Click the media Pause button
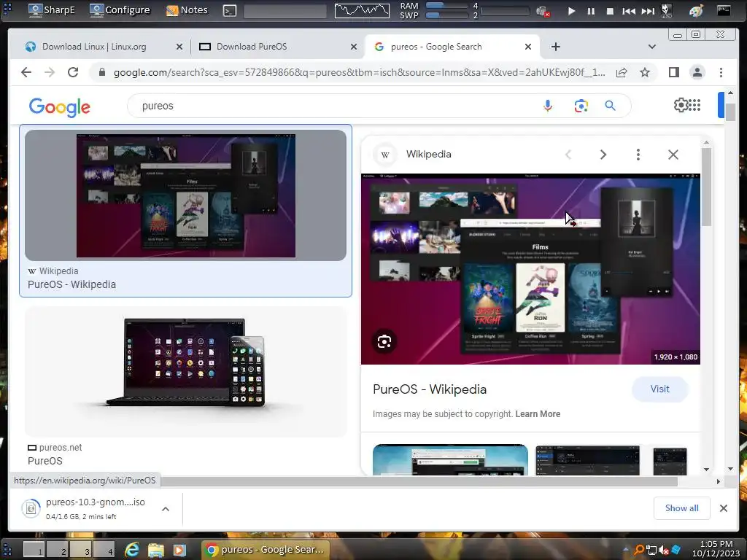Screen dimensions: 747x560 [x=591, y=11]
